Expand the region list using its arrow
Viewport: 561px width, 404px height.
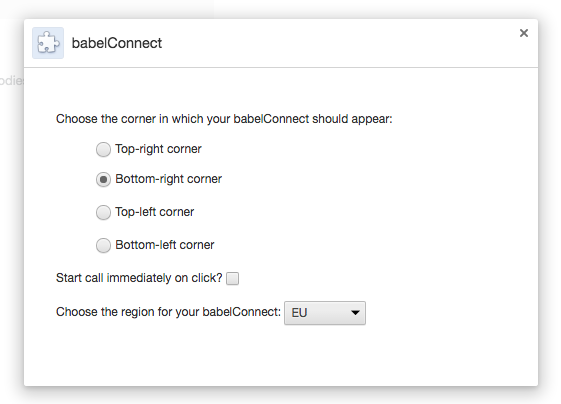355,313
